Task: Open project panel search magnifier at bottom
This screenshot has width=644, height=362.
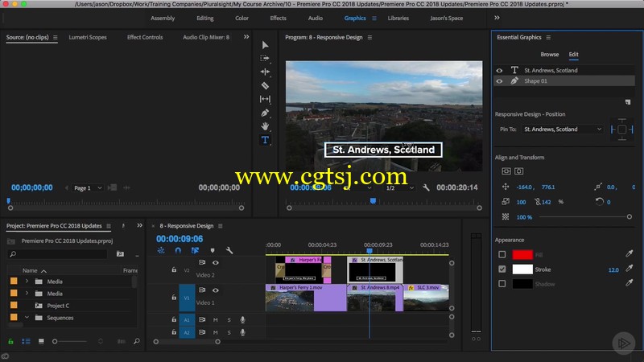Action: click(136, 341)
